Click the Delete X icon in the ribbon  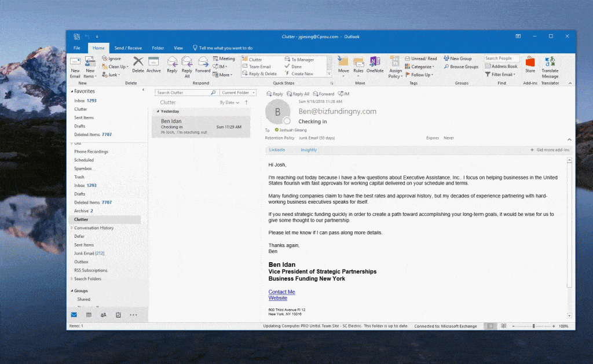[x=138, y=61]
